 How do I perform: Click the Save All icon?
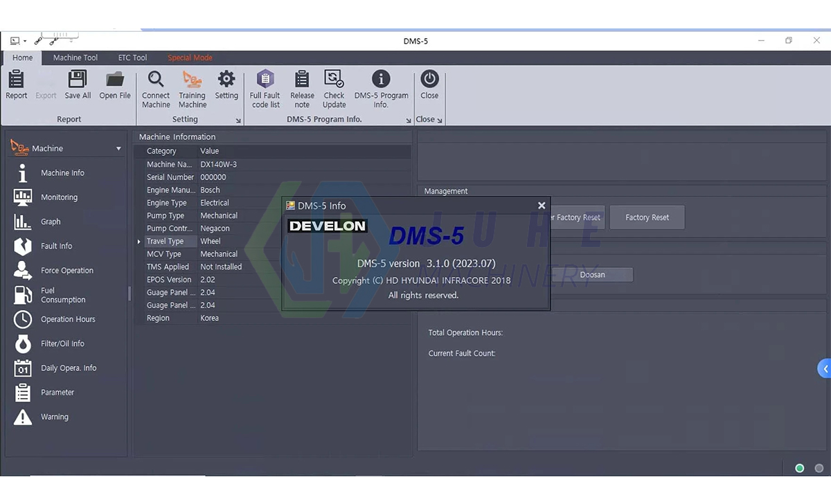(x=77, y=84)
